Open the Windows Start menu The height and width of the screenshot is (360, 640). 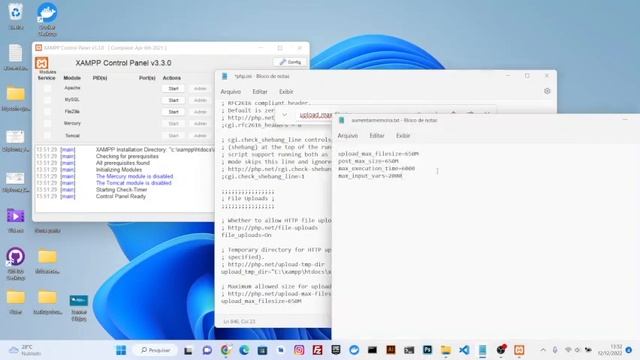(121, 350)
